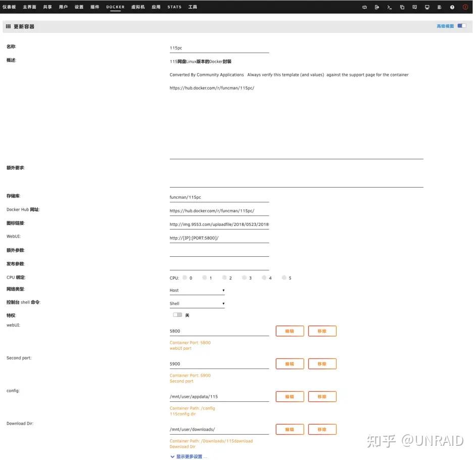
Task: Click the feedback speech-bubble icon
Action: tap(414, 7)
